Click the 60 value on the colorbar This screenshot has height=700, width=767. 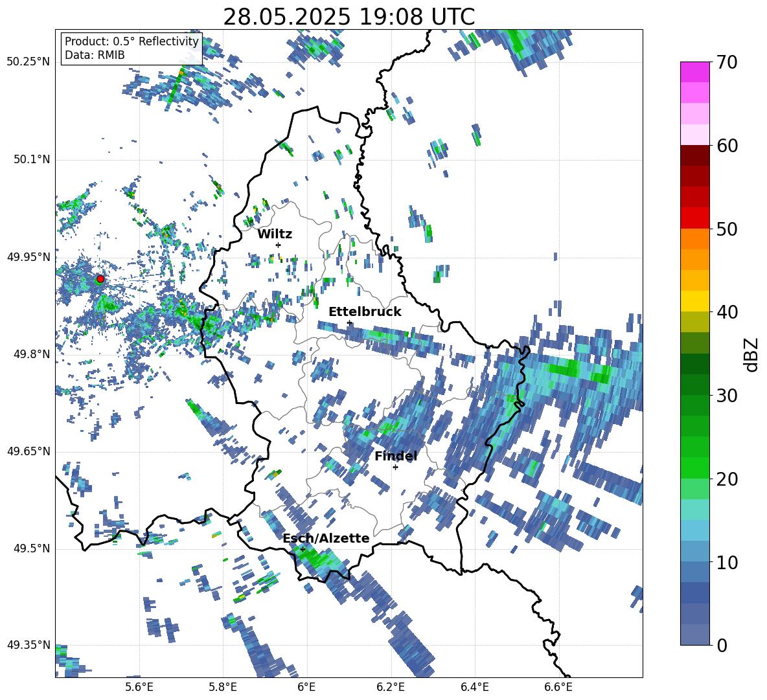(726, 145)
